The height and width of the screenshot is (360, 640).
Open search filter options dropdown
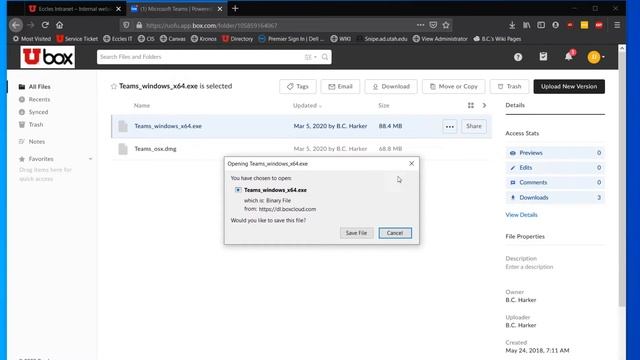(310, 57)
